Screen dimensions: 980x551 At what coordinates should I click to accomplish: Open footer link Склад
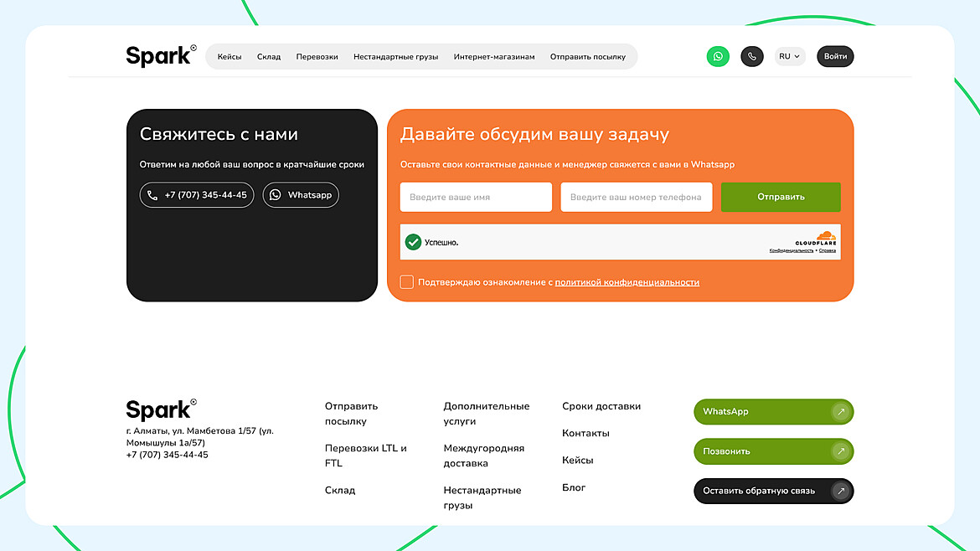[x=340, y=491]
